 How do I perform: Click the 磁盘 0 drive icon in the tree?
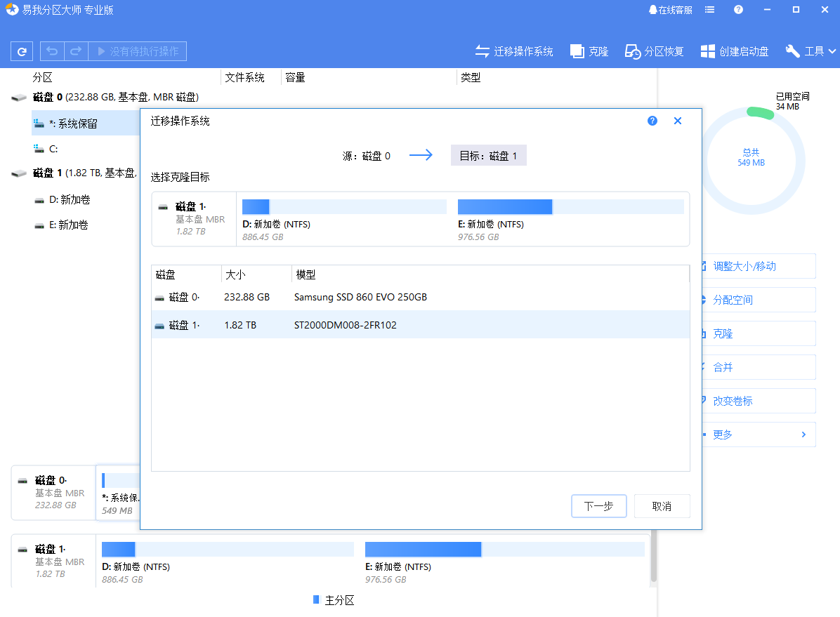tap(19, 98)
